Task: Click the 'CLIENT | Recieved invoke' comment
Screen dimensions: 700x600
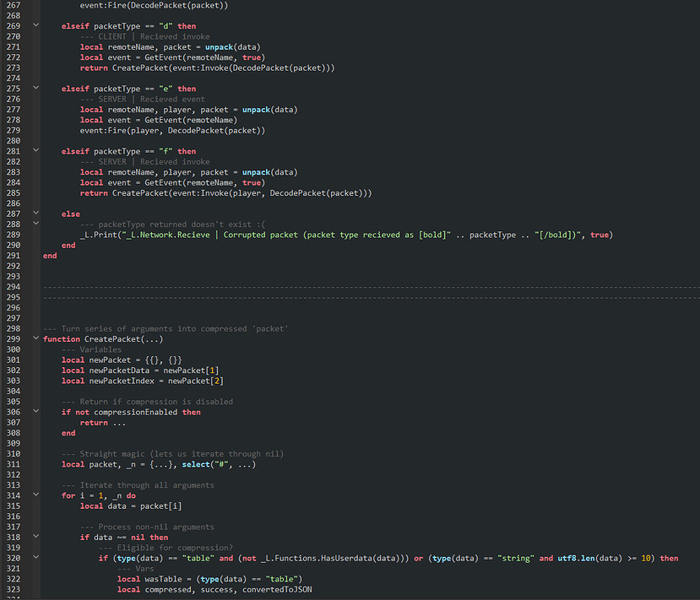Action: coord(144,36)
